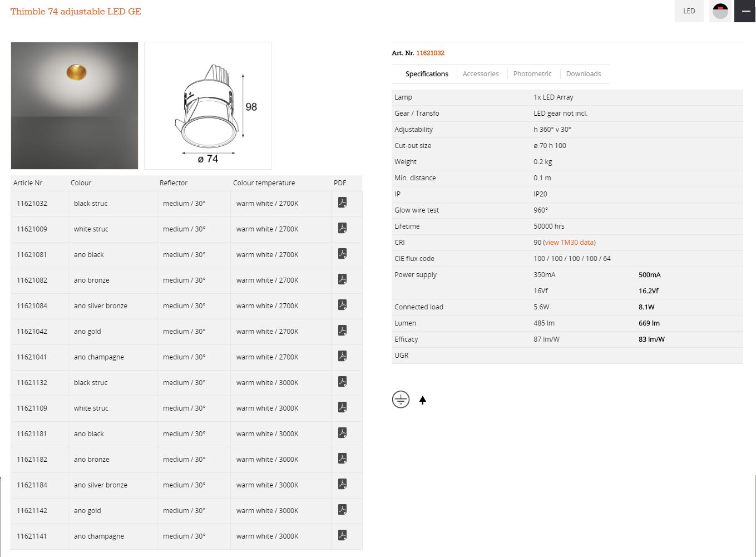
Task: Download PDF for article 11621032
Action: pos(342,203)
